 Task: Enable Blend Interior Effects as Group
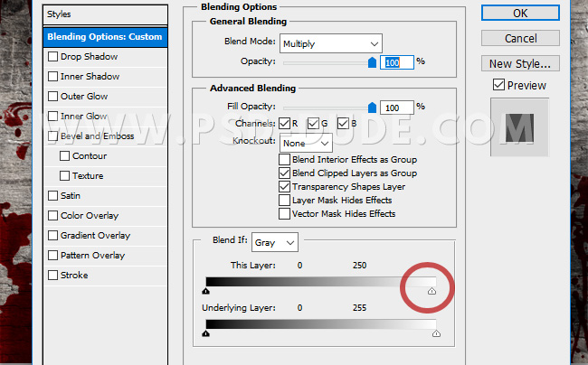coord(285,160)
